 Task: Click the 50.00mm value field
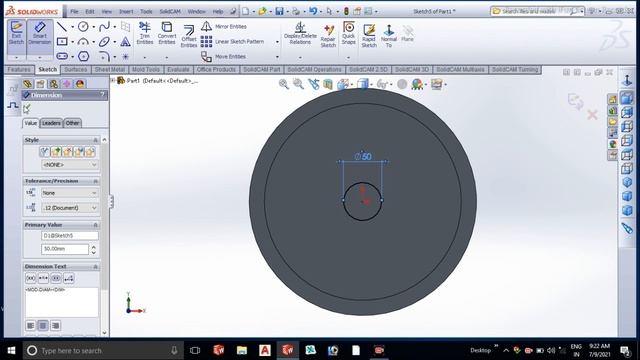[65, 249]
